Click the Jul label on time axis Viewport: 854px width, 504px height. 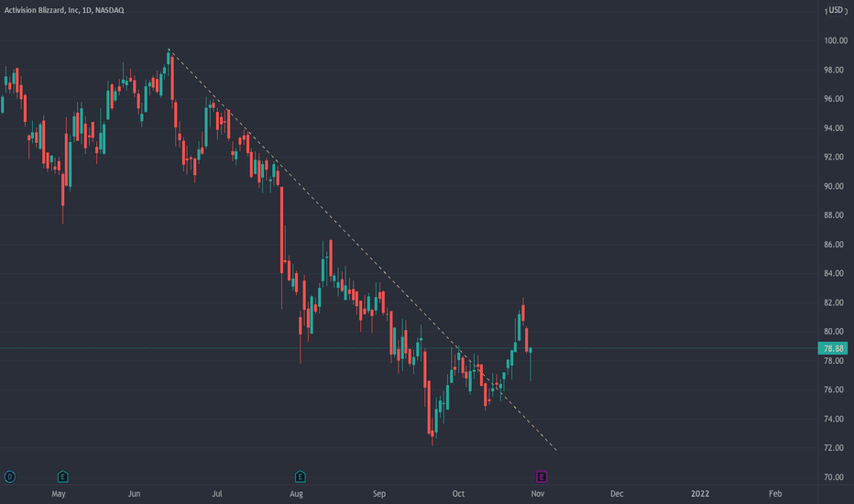(x=217, y=494)
